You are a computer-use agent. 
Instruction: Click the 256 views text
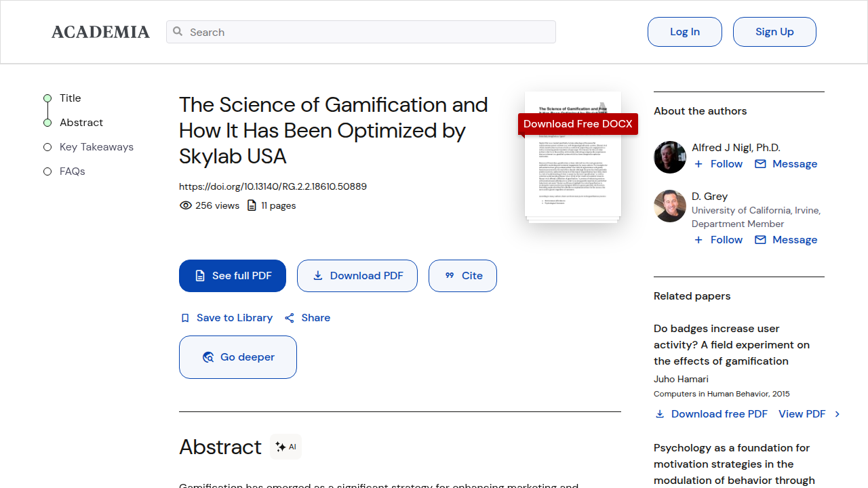(217, 205)
